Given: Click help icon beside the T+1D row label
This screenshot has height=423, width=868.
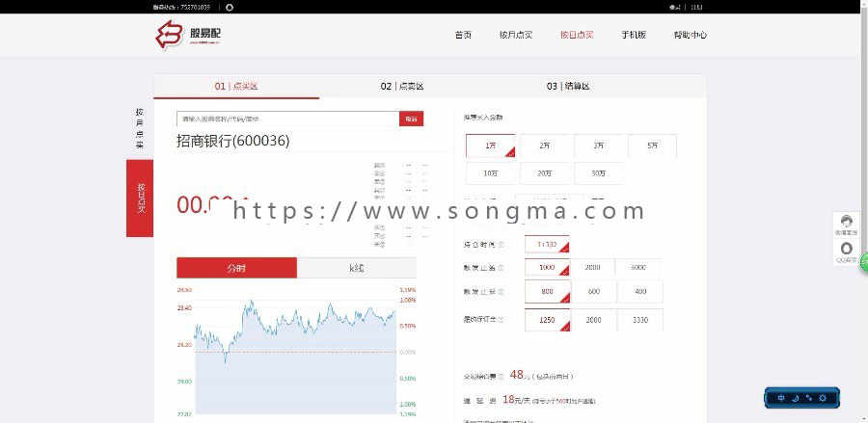Looking at the screenshot, I should 501,244.
